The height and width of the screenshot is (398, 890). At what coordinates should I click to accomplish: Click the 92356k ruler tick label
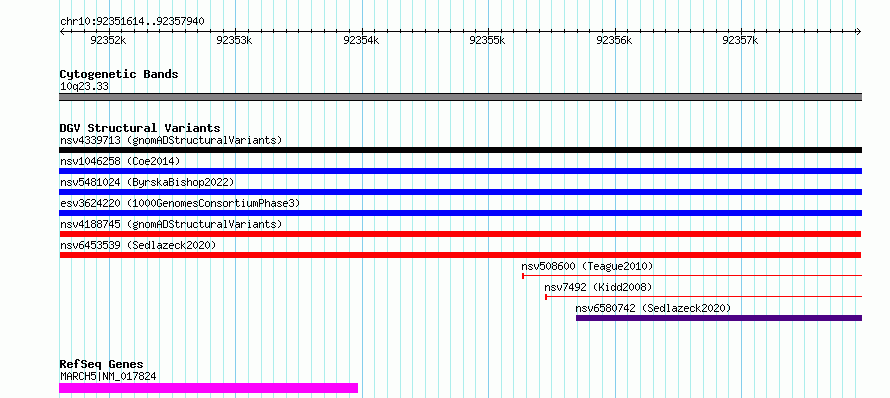coord(614,41)
